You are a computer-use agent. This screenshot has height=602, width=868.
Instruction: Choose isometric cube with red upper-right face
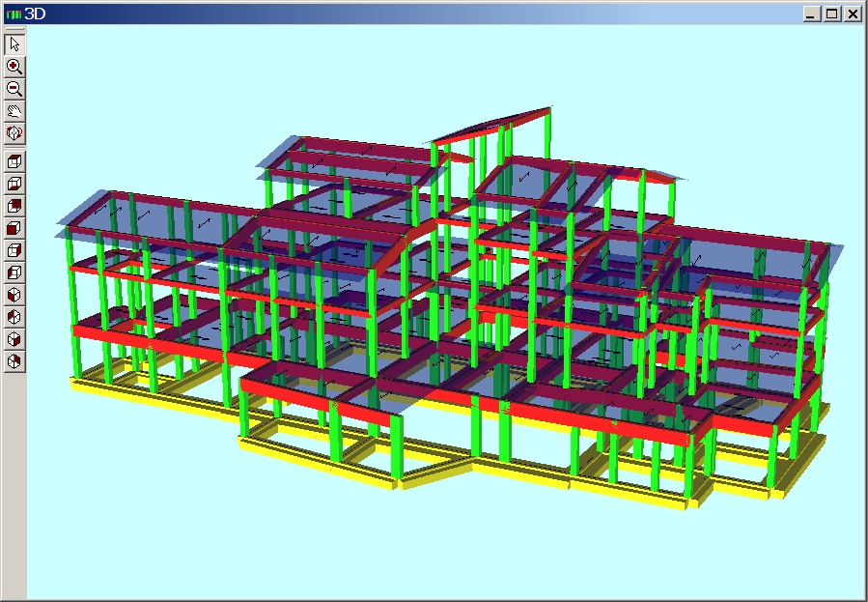(x=14, y=361)
